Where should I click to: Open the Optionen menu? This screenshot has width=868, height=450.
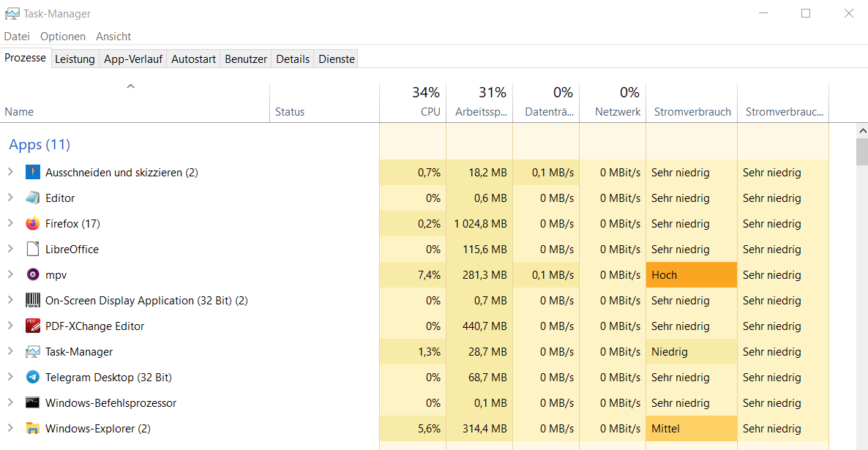tap(63, 37)
